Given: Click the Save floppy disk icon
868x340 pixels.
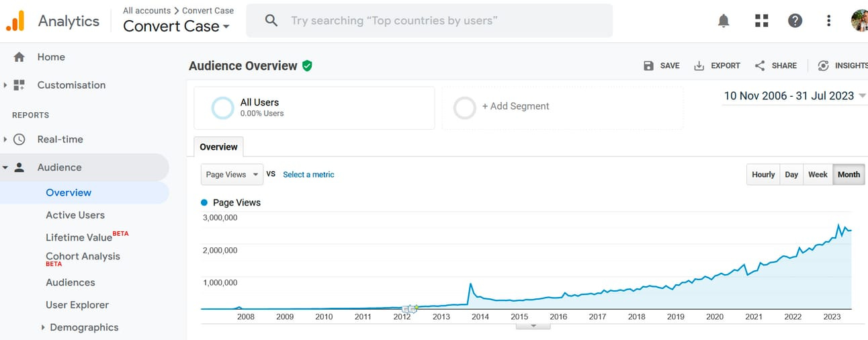Looking at the screenshot, I should pos(648,66).
